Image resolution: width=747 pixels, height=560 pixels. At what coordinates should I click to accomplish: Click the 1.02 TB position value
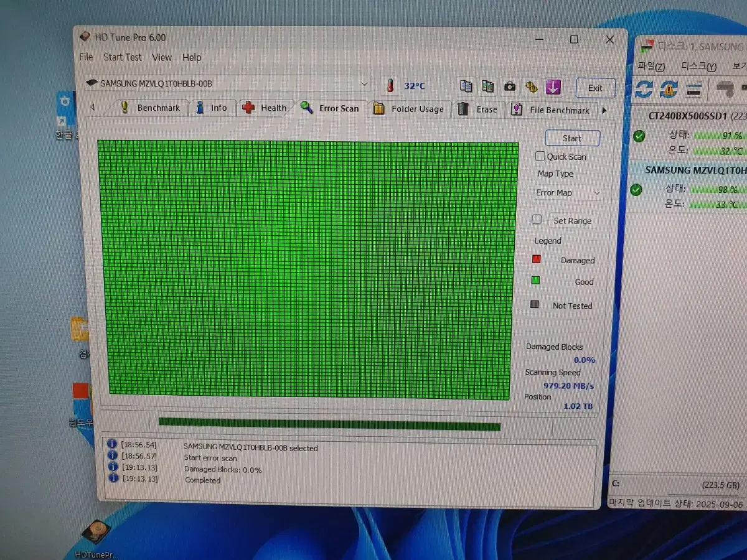(578, 406)
